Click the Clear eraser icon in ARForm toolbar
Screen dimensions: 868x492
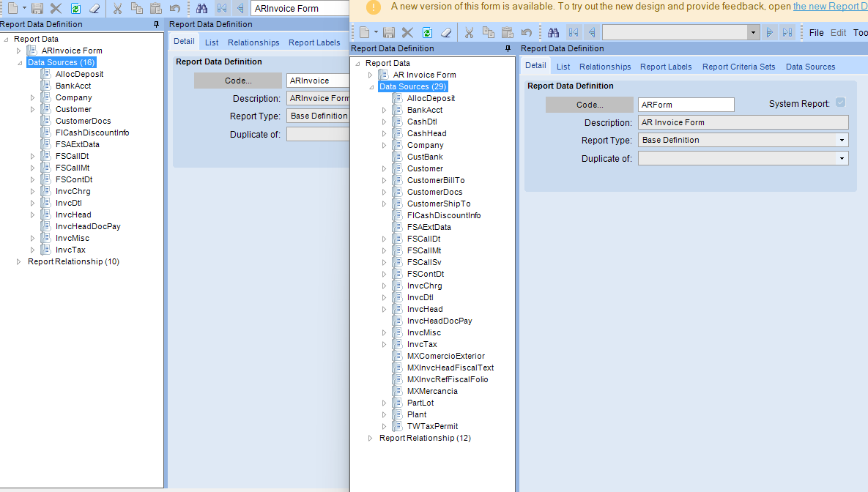coord(446,33)
